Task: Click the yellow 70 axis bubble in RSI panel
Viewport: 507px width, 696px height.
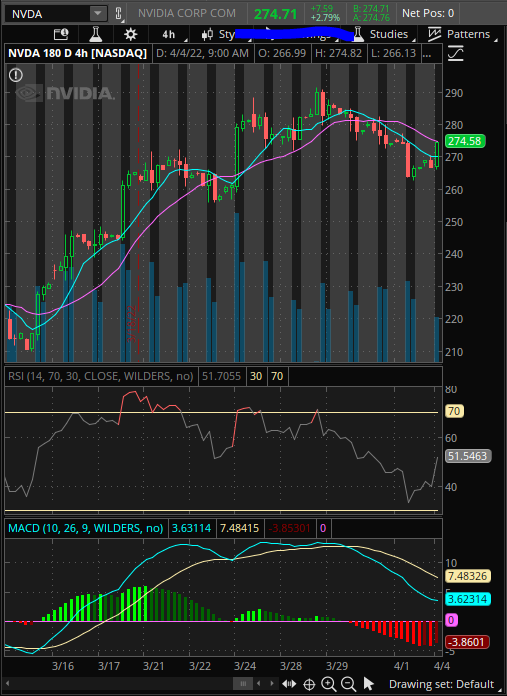Action: click(x=454, y=411)
